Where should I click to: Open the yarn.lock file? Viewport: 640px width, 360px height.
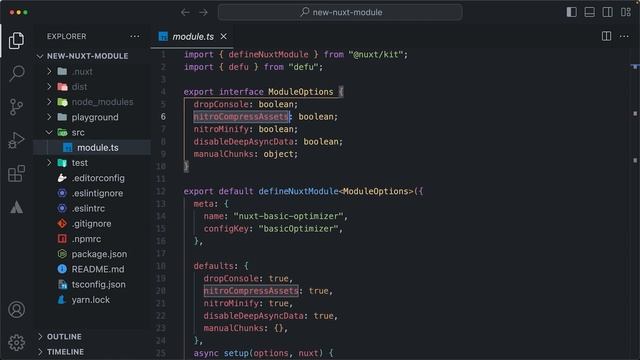pos(92,300)
